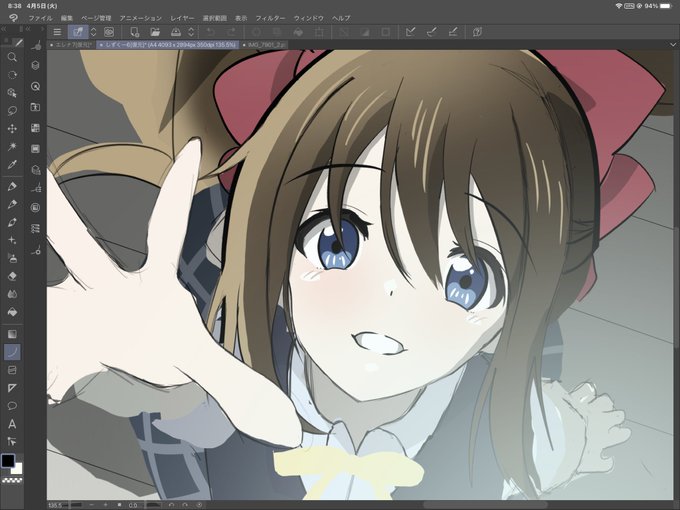The height and width of the screenshot is (510, 680).
Task: Select the Blend tool
Action: (12, 294)
